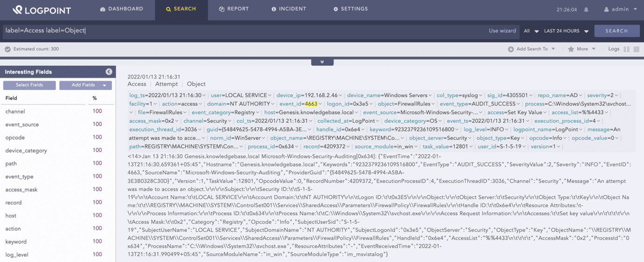This screenshot has width=644, height=262.
Task: Select the device_category field in the list
Action: 26,150
